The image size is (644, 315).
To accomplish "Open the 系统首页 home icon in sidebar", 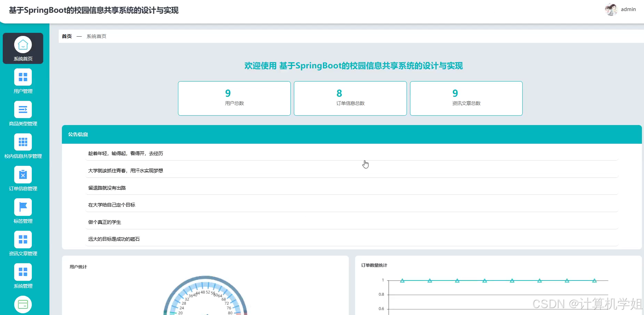I will point(23,45).
